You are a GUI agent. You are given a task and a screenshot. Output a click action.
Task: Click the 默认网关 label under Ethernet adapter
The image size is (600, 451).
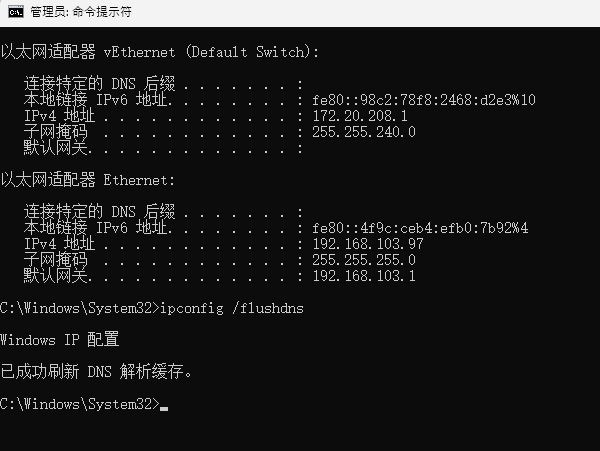pyautogui.click(x=56, y=276)
